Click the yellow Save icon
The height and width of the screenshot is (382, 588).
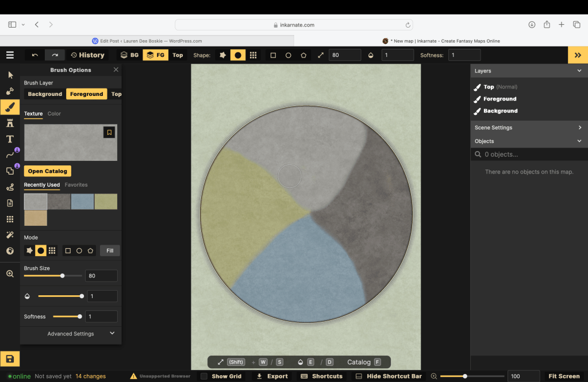[10, 358]
